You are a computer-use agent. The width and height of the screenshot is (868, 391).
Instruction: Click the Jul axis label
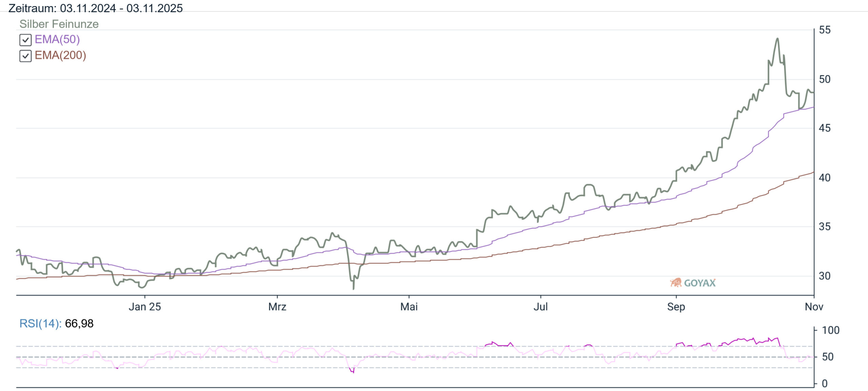coord(540,307)
